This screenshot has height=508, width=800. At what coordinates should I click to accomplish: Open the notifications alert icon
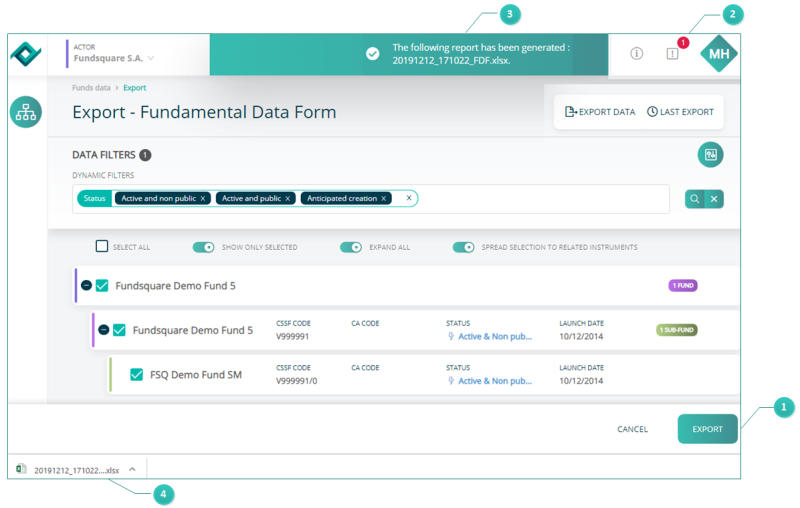[673, 54]
